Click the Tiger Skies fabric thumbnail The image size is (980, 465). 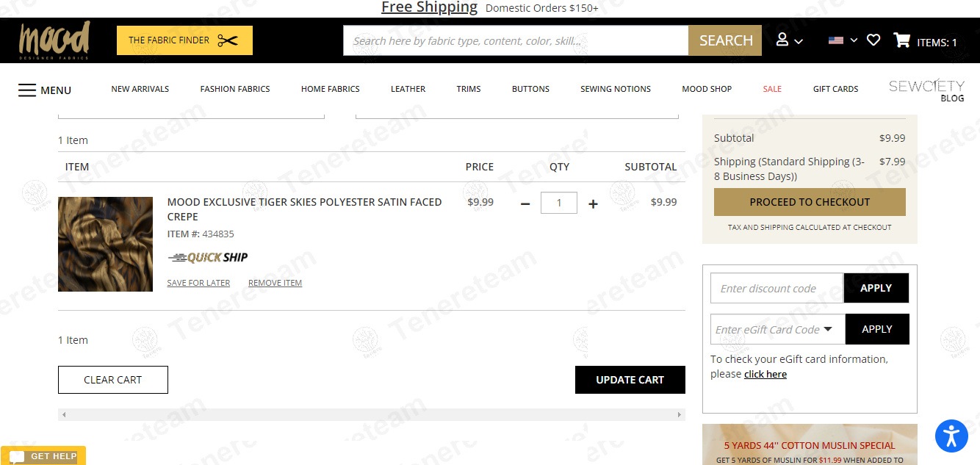click(x=105, y=244)
